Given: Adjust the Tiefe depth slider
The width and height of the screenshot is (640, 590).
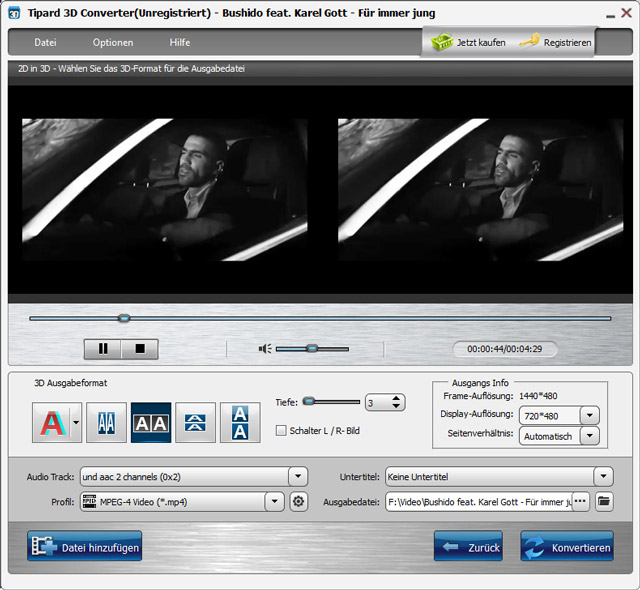Looking at the screenshot, I should click(x=331, y=402).
